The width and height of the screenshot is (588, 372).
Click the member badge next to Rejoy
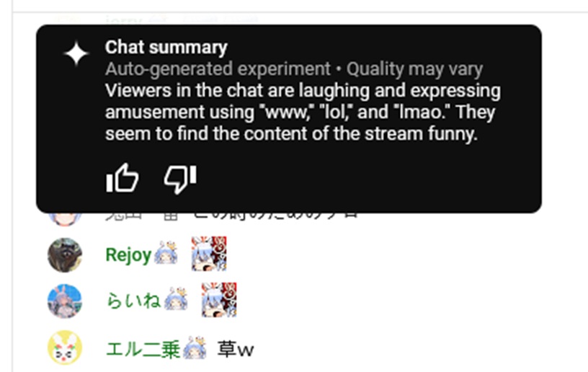click(166, 253)
